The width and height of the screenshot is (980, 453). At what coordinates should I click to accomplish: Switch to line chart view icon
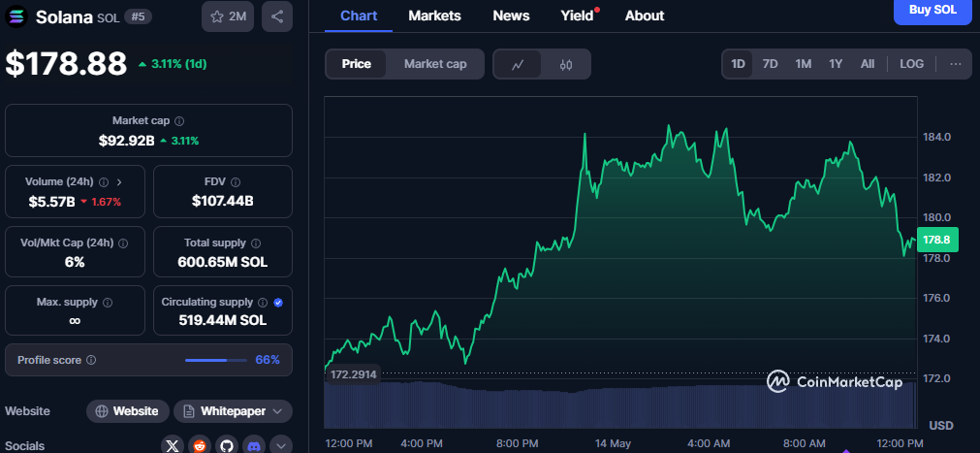(518, 64)
